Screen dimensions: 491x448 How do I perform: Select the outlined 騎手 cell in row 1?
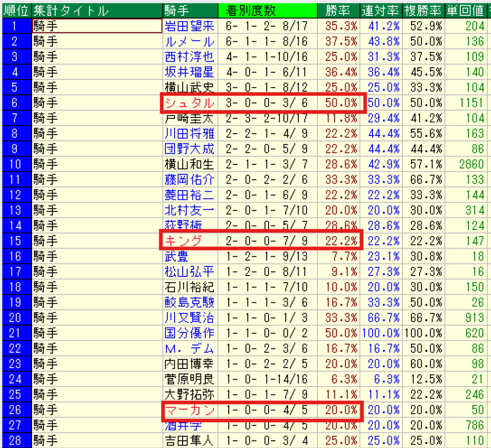pyautogui.click(x=97, y=26)
